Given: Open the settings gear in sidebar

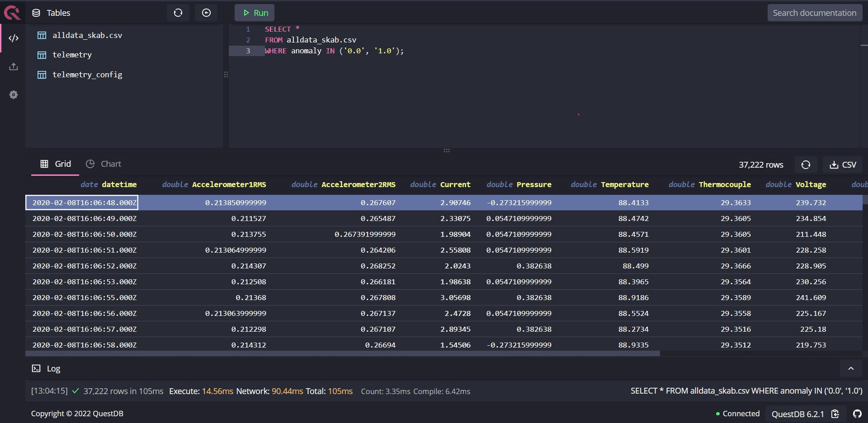Looking at the screenshot, I should tap(14, 95).
